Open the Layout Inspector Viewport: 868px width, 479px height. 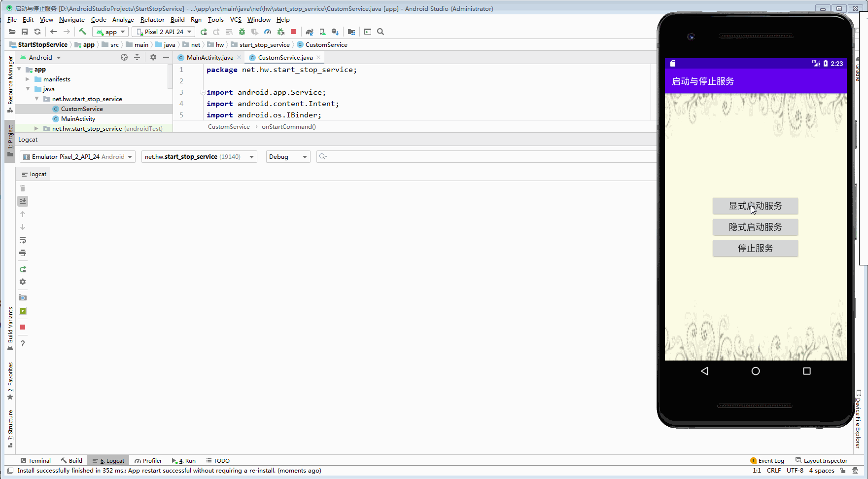pyautogui.click(x=821, y=461)
